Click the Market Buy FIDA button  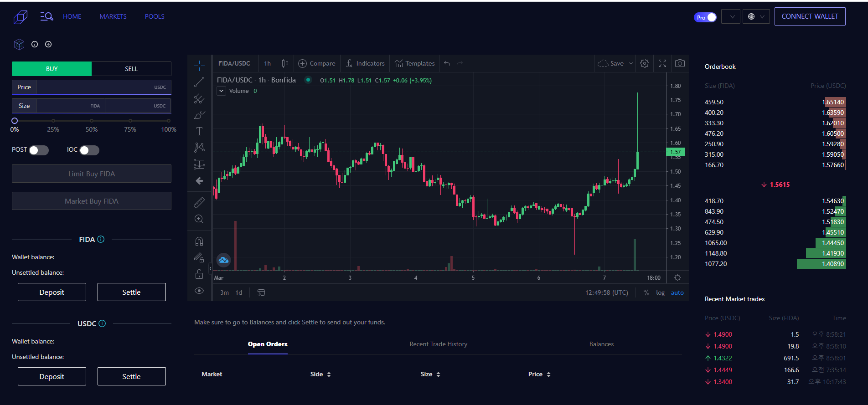[92, 201]
